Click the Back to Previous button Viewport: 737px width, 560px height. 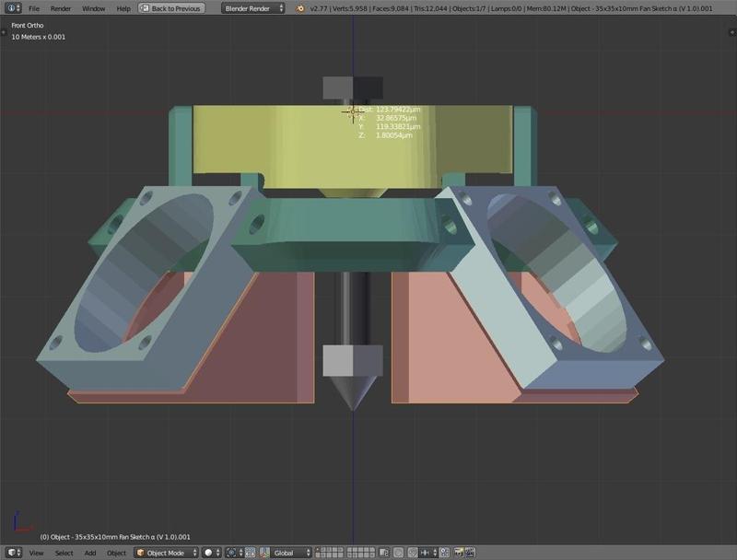click(171, 8)
